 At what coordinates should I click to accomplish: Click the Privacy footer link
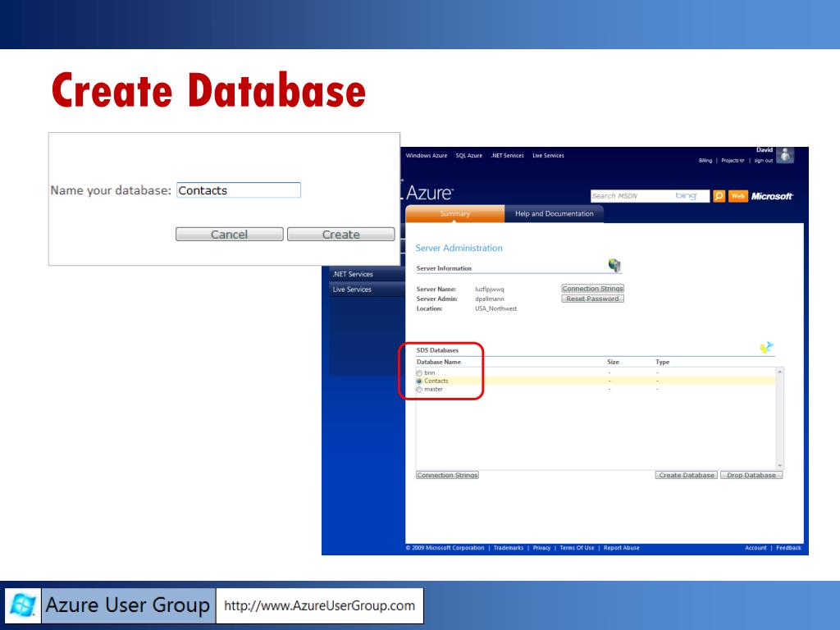click(541, 548)
